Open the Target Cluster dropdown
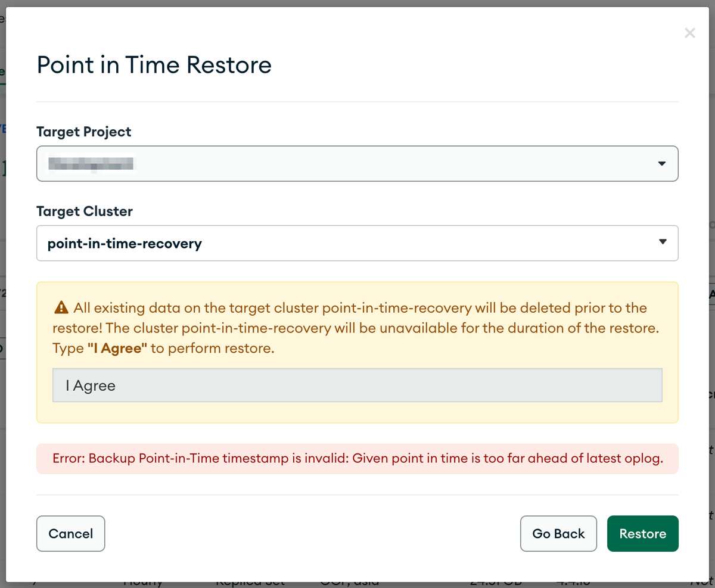 [x=357, y=243]
